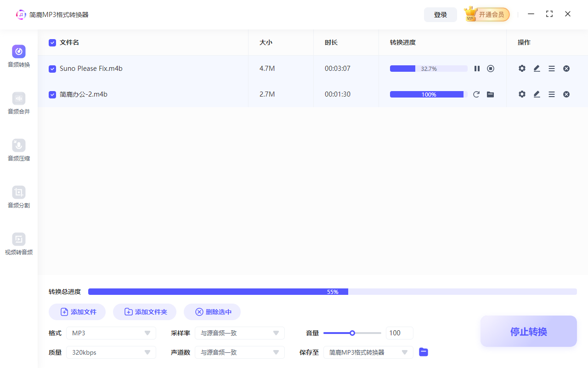Open the 音频压缩 (audio compress) tool

(x=18, y=149)
